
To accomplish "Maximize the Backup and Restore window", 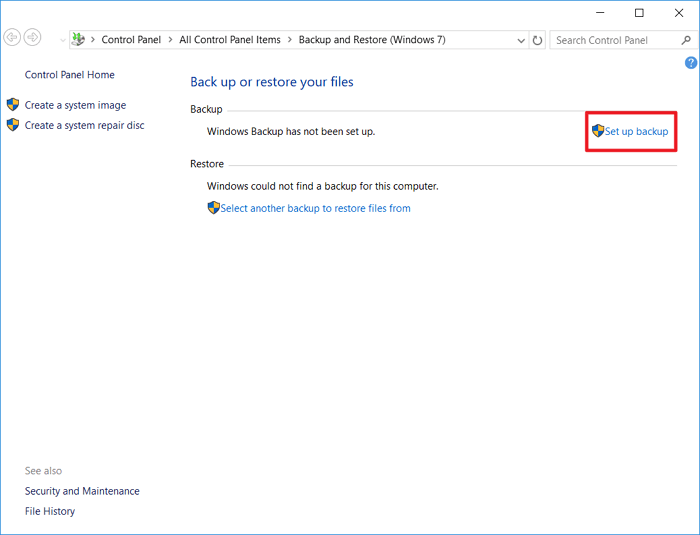I will (639, 13).
